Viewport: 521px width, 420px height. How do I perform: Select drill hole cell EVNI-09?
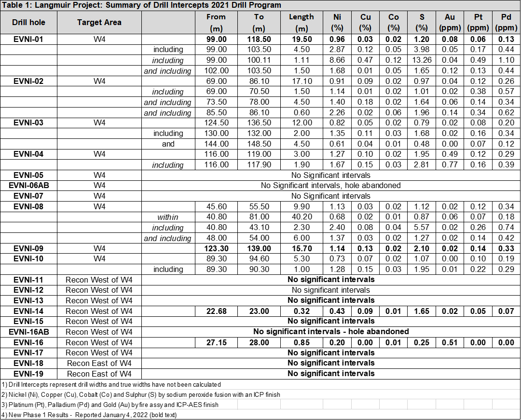tap(28, 248)
